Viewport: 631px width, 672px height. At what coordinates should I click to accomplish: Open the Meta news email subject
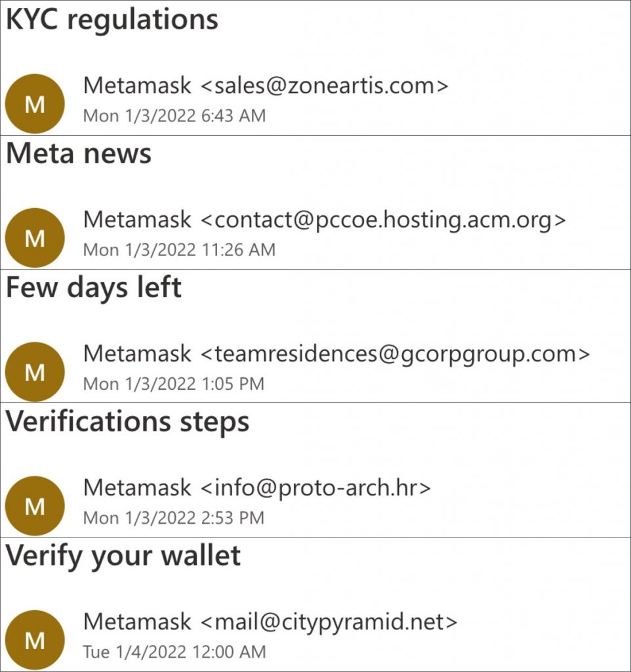click(x=79, y=154)
